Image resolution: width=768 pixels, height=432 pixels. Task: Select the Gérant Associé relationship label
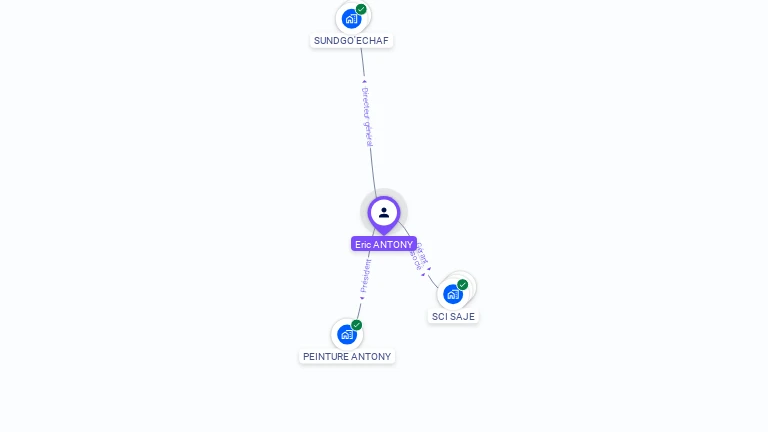[420, 256]
